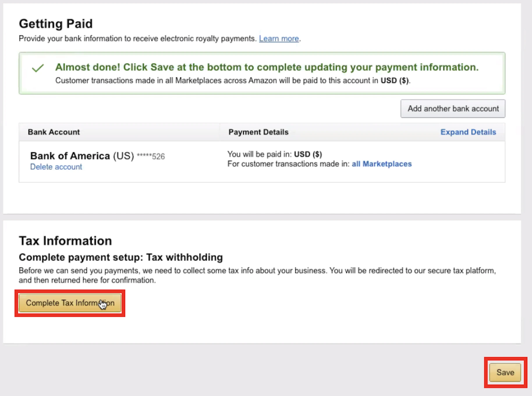Screen dimensions: 532x396
Task: Click the tax withholding description text
Action: click(x=256, y=275)
